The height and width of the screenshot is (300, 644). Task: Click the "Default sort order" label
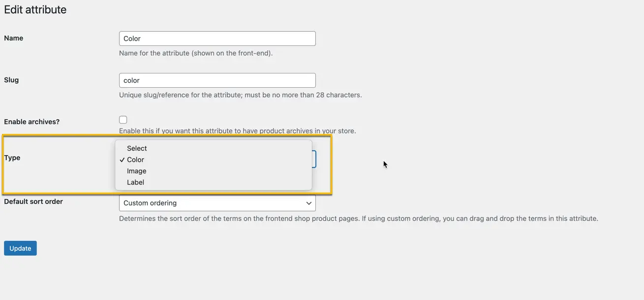pos(33,201)
